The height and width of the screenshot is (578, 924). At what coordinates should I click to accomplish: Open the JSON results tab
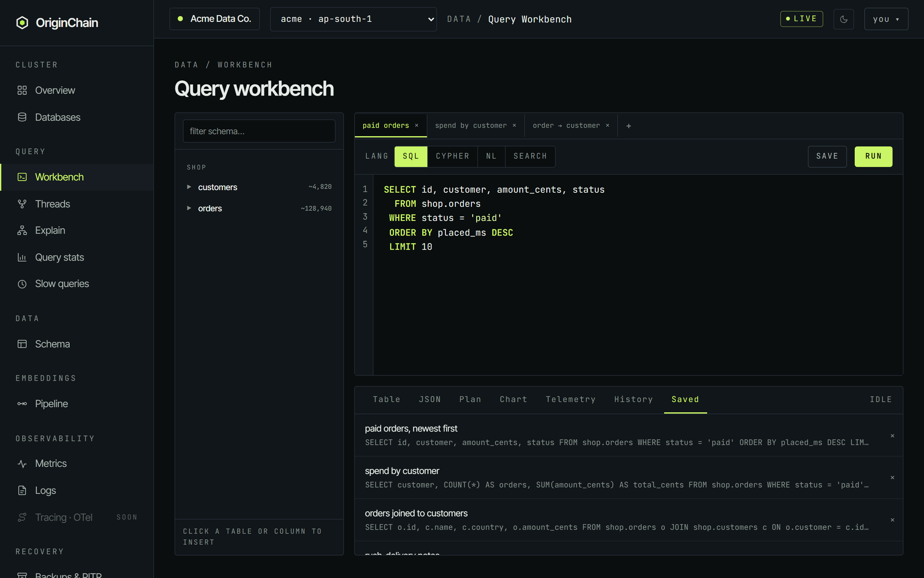tap(429, 399)
